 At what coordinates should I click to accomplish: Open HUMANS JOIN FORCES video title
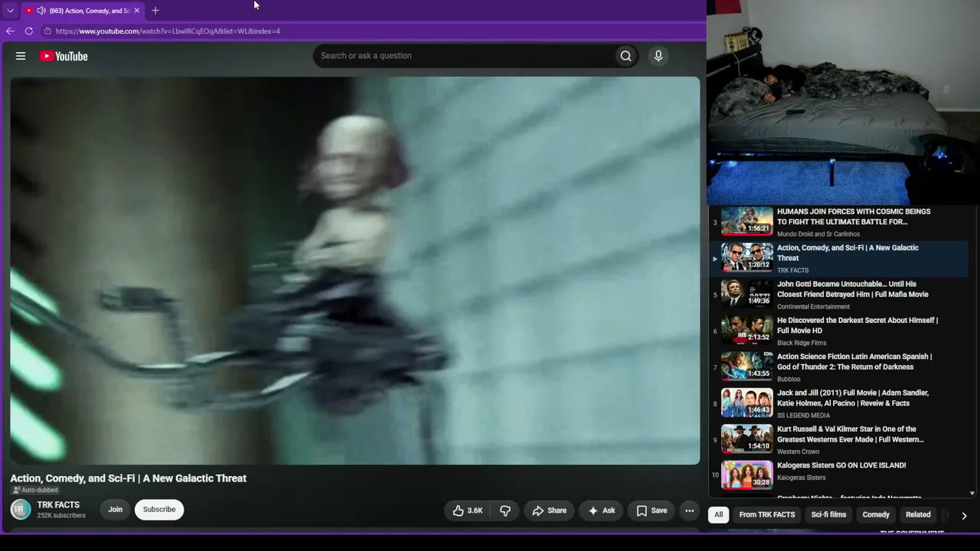[854, 217]
